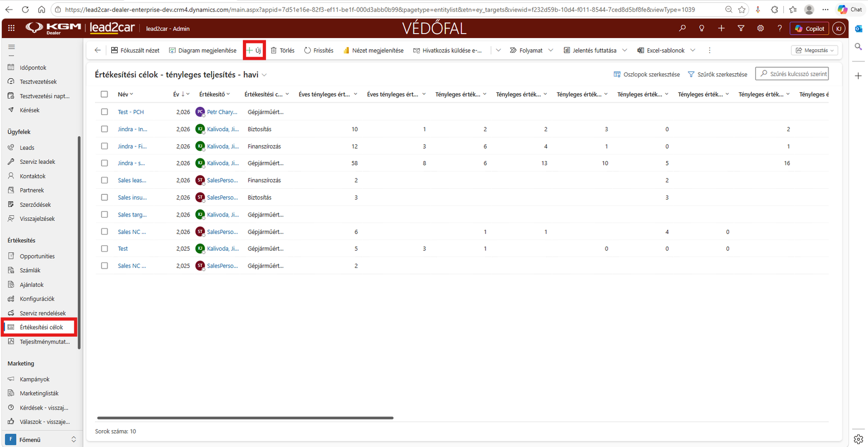The height and width of the screenshot is (447, 868).
Task: Open the advanced filter funnel icon
Action: click(x=741, y=28)
